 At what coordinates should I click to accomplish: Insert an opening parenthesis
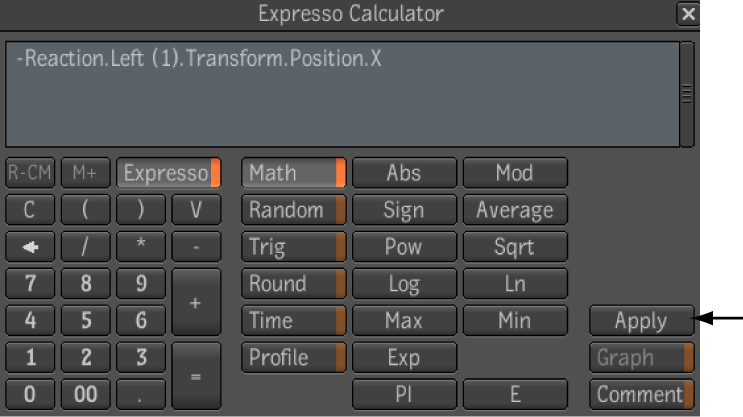pyautogui.click(x=85, y=209)
